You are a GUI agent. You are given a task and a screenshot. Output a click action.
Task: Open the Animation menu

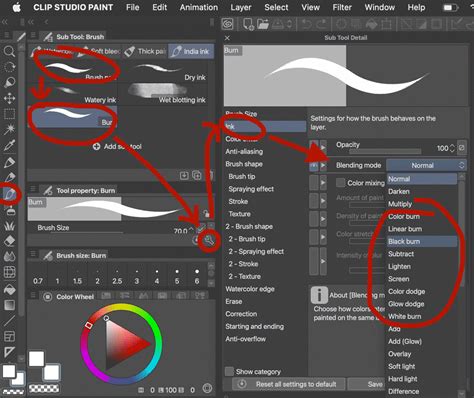point(199,7)
